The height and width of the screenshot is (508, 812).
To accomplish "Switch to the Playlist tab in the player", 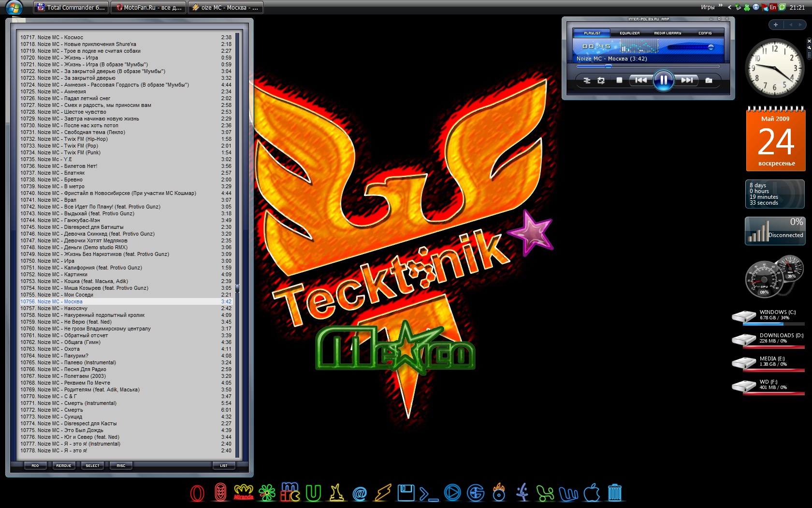I will click(592, 33).
